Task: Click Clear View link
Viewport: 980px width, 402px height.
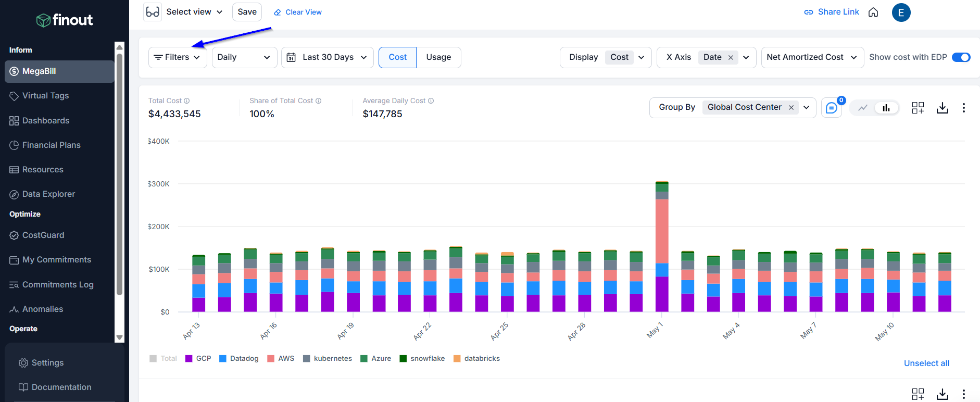Action: point(298,12)
